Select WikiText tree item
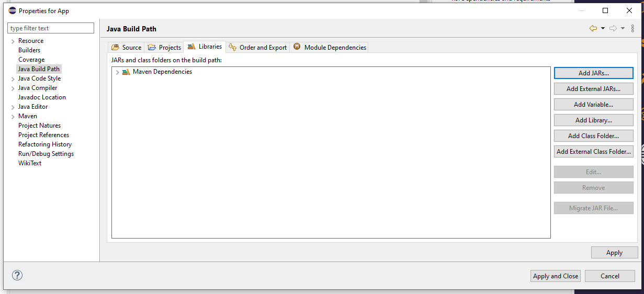Screen dimensions: 644x294 tap(30, 163)
